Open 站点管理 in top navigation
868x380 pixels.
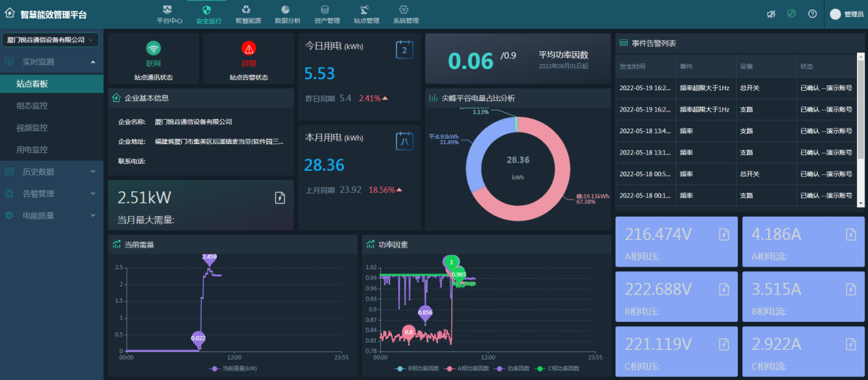click(x=366, y=14)
